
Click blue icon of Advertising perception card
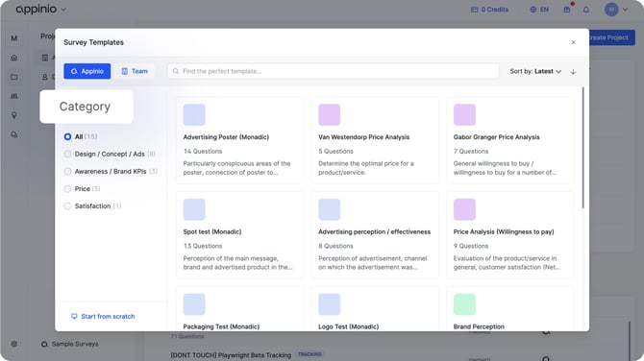click(x=330, y=209)
